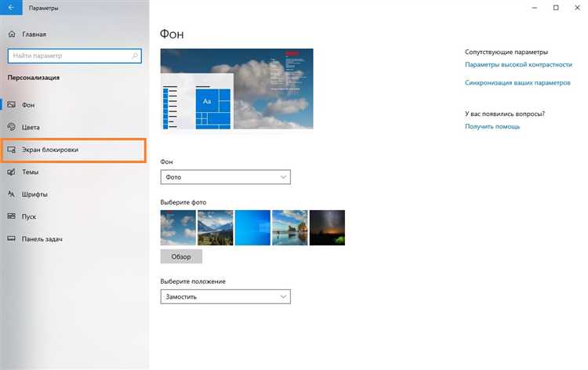Click chevron arrow of Фото combo box
Image resolution: width=588 pixels, height=370 pixels.
click(283, 177)
